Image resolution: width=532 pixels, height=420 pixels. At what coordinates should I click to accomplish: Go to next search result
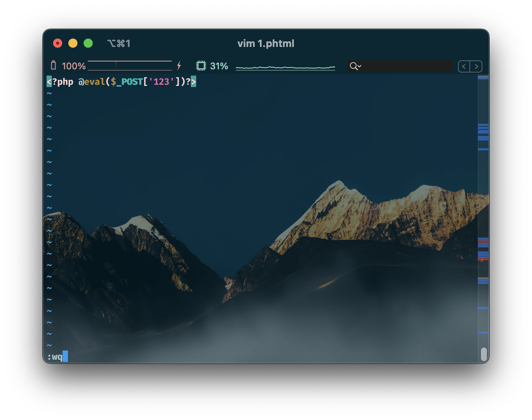476,66
